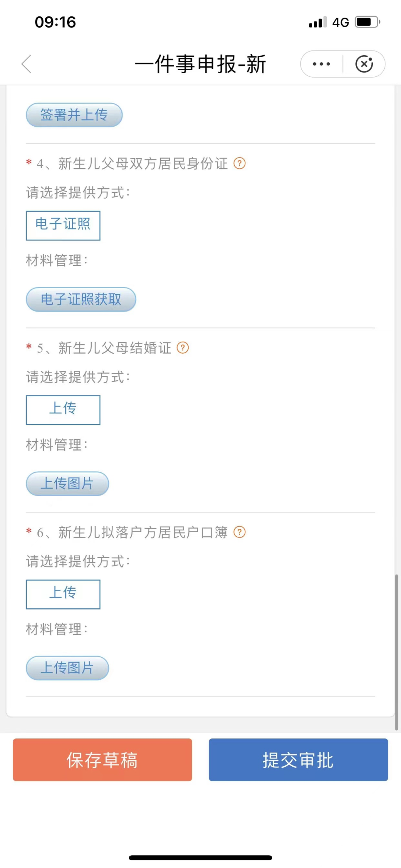Open the three-dots more menu

coord(321,64)
